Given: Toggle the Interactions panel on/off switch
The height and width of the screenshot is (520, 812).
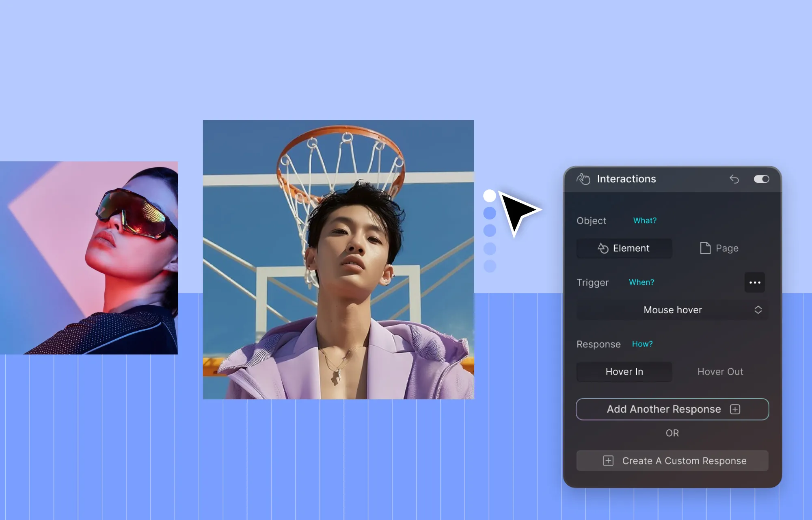Looking at the screenshot, I should [761, 179].
